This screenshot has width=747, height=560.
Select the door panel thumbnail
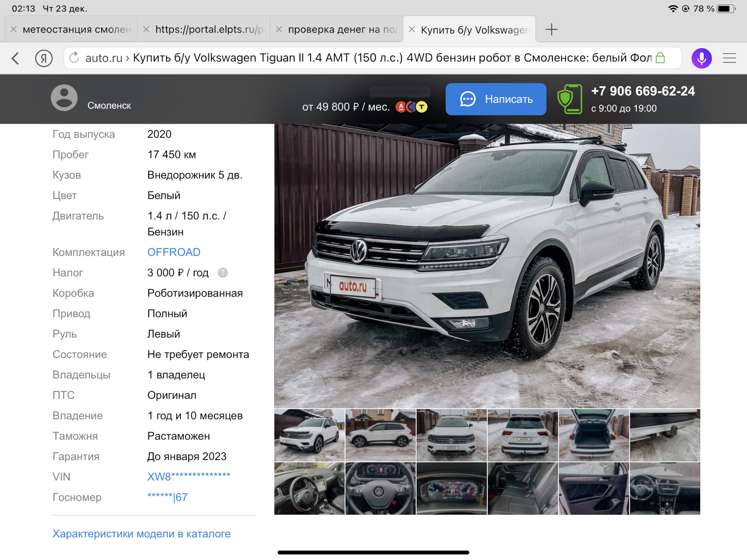click(594, 488)
